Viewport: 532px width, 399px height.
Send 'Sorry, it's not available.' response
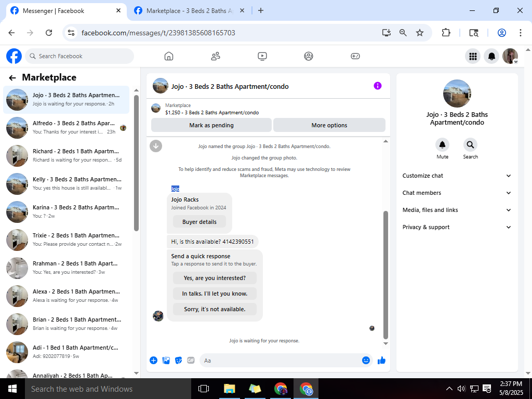tap(215, 309)
